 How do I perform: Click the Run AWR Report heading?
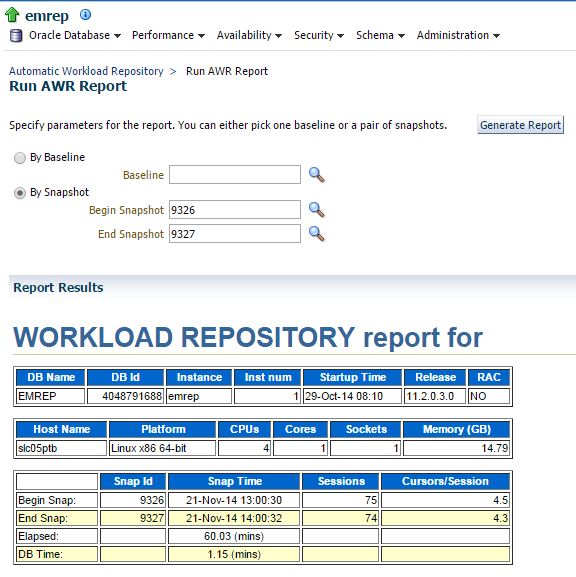click(x=68, y=86)
